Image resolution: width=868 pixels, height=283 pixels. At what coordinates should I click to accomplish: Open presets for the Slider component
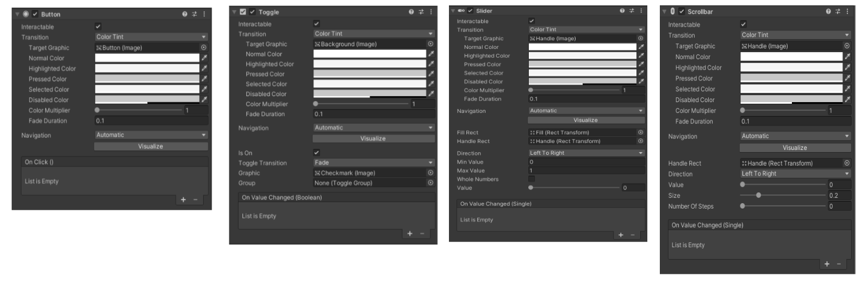(x=632, y=11)
